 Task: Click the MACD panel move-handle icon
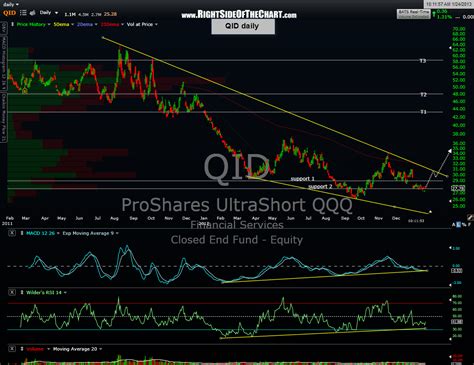(x=22, y=233)
